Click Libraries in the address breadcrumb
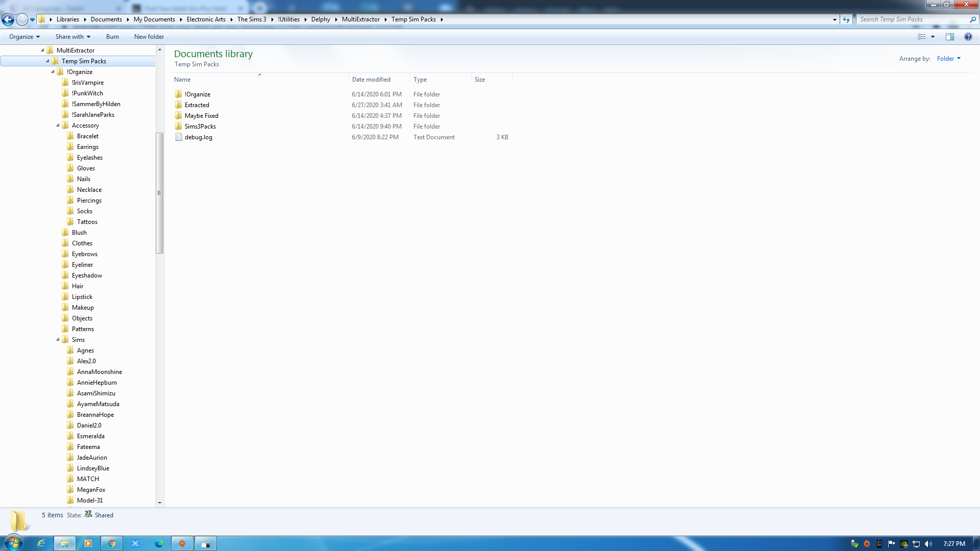Image resolution: width=980 pixels, height=551 pixels. tap(68, 19)
